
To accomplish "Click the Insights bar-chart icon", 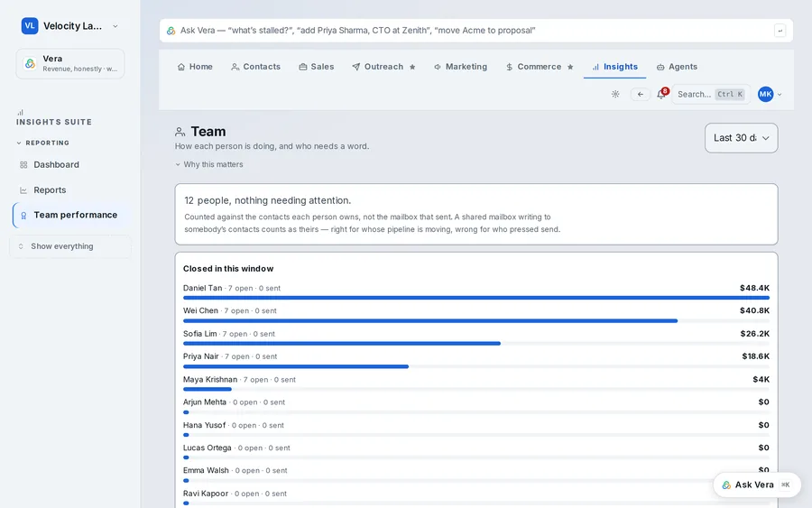I will point(595,67).
